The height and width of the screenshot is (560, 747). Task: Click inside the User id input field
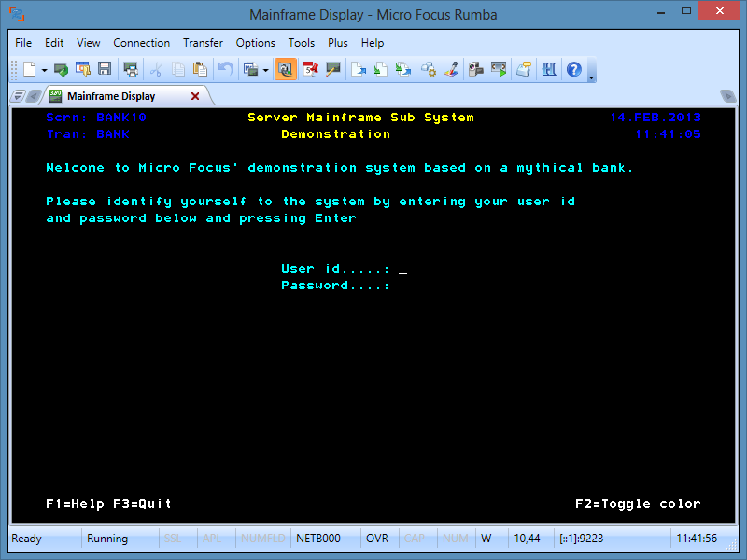(x=402, y=269)
